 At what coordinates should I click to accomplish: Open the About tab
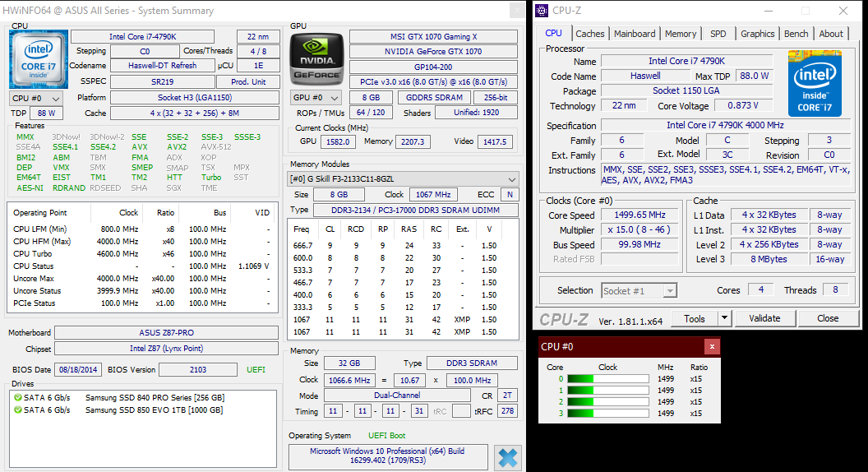click(x=831, y=34)
